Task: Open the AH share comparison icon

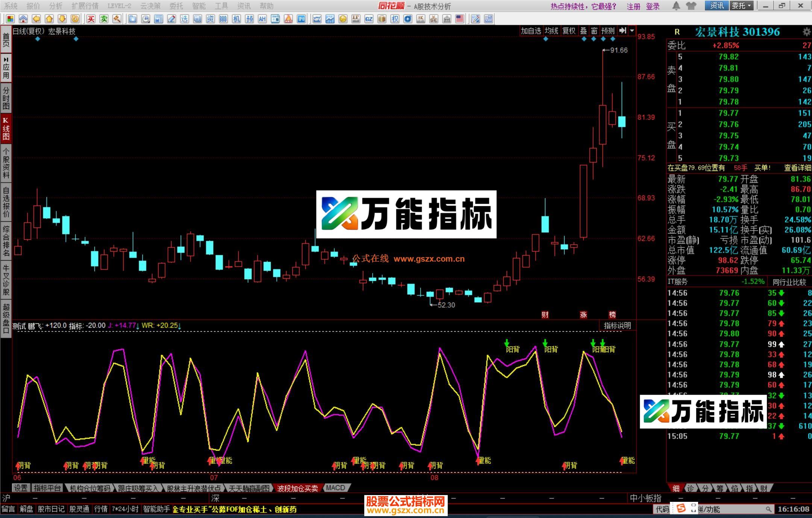Action: point(263,19)
